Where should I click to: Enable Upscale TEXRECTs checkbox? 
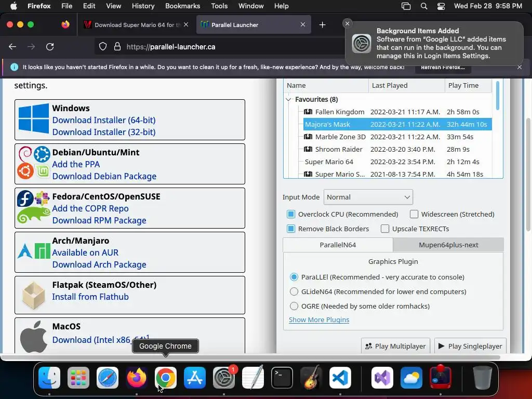[x=385, y=229]
